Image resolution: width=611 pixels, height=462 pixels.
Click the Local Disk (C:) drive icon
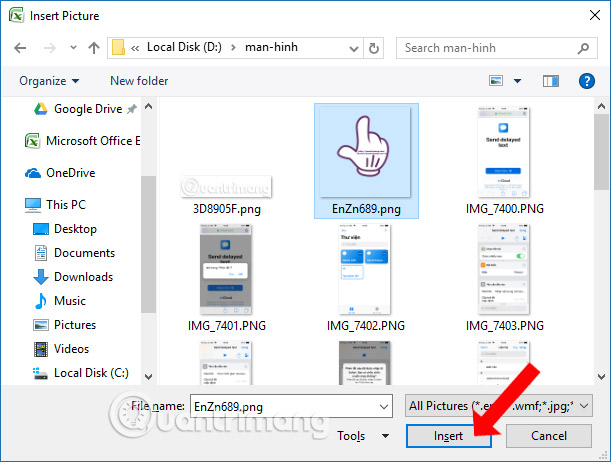point(40,374)
